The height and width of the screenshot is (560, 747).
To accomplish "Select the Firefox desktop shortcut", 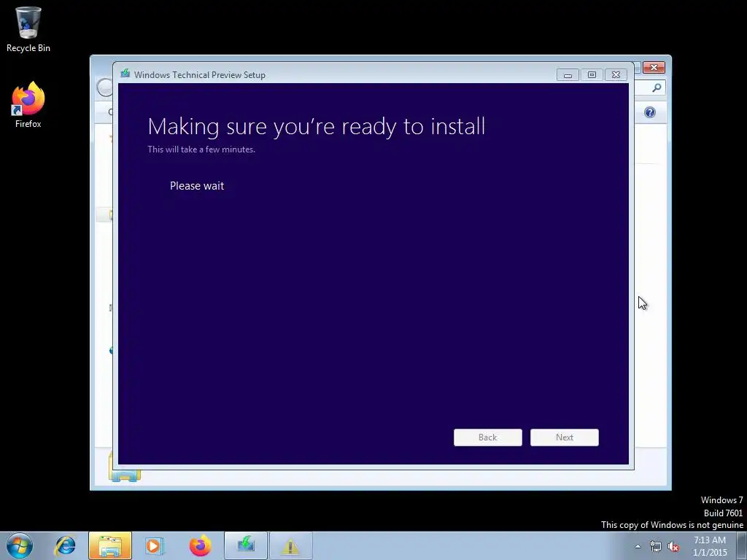I will (x=28, y=105).
